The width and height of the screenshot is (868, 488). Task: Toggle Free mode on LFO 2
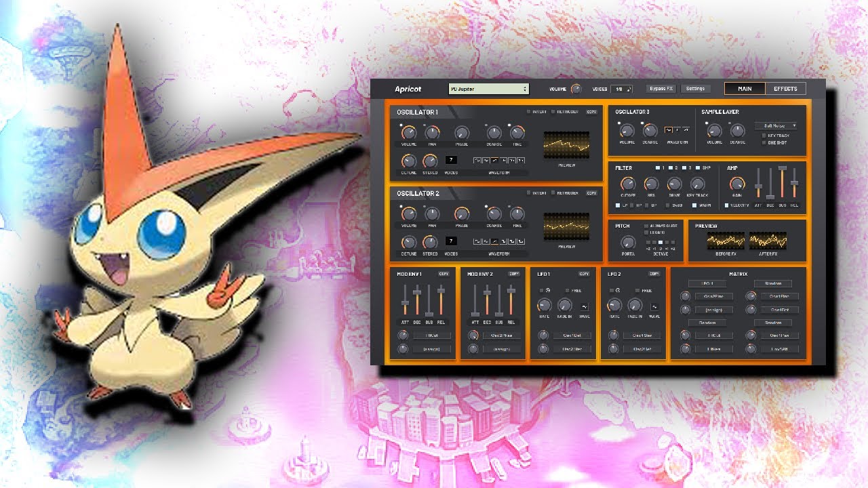pyautogui.click(x=637, y=290)
